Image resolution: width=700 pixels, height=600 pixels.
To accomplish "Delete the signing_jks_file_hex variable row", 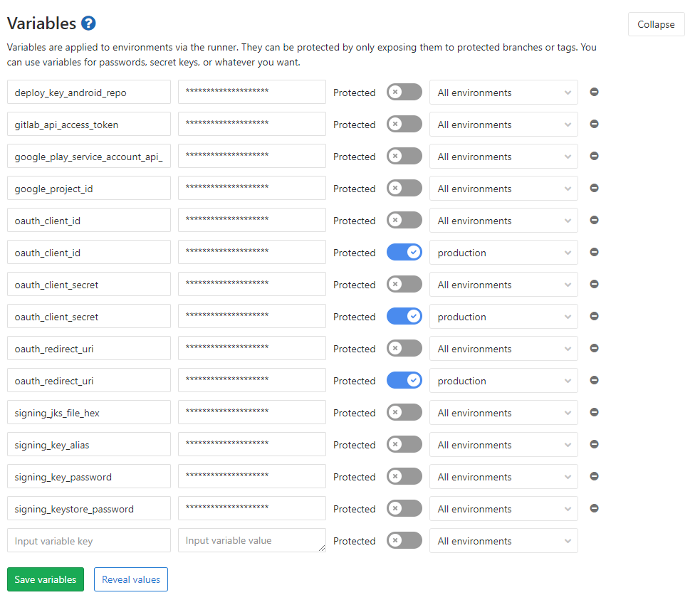I will point(594,412).
